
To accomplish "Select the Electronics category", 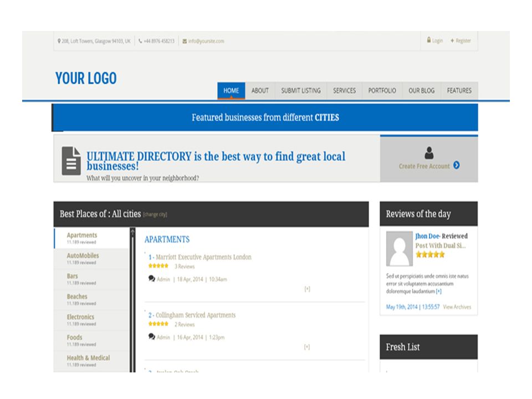I will 91,320.
